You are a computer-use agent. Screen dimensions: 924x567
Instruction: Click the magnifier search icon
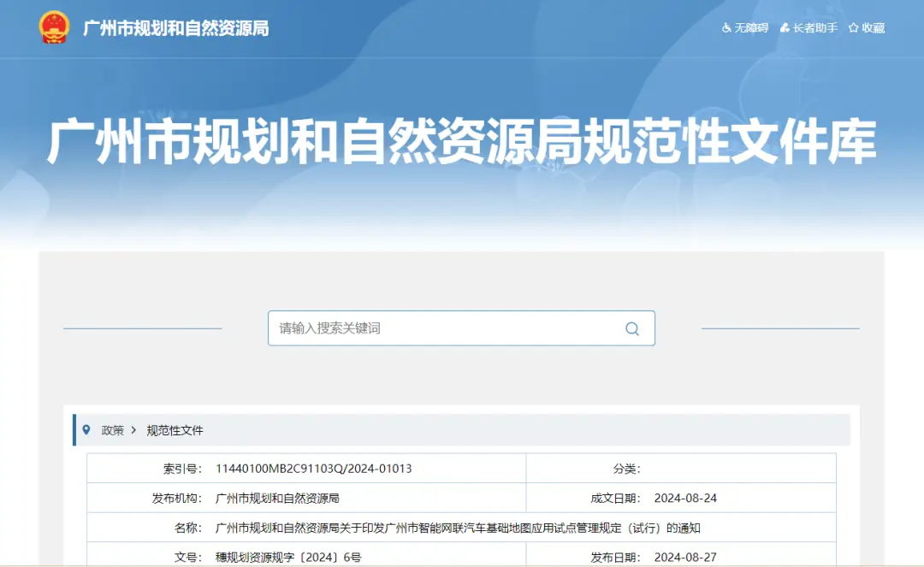pos(632,328)
